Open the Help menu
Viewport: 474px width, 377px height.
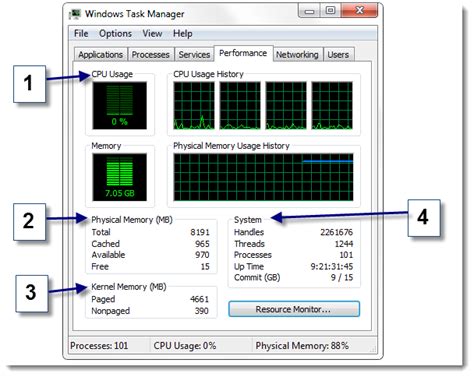[183, 34]
